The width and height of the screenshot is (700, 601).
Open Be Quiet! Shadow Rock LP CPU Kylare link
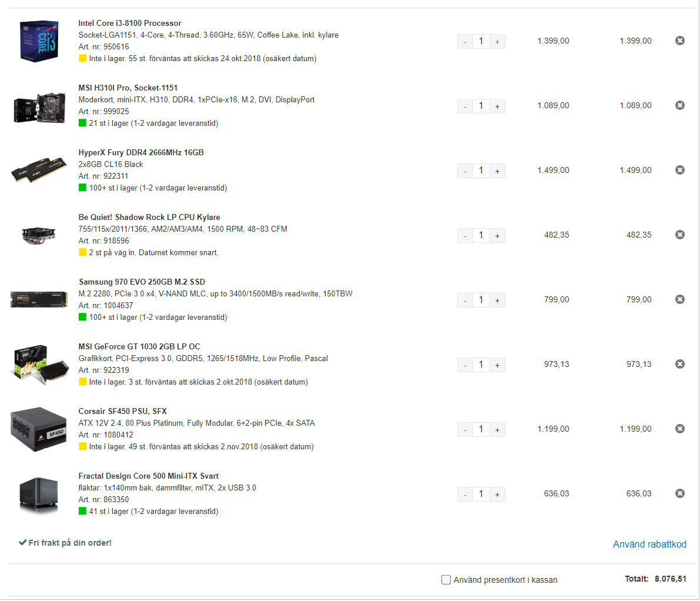click(149, 218)
